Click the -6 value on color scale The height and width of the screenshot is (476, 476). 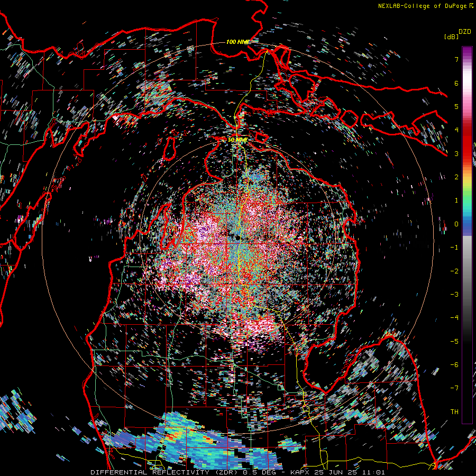click(x=454, y=365)
